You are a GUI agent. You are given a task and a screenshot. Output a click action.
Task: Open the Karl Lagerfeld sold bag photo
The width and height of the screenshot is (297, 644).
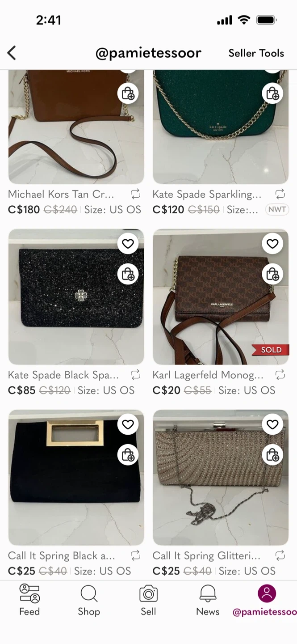tap(221, 297)
